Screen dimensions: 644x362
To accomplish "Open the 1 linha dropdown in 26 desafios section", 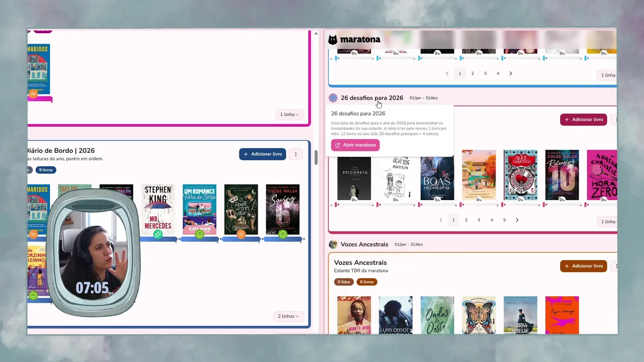I will click(x=607, y=222).
